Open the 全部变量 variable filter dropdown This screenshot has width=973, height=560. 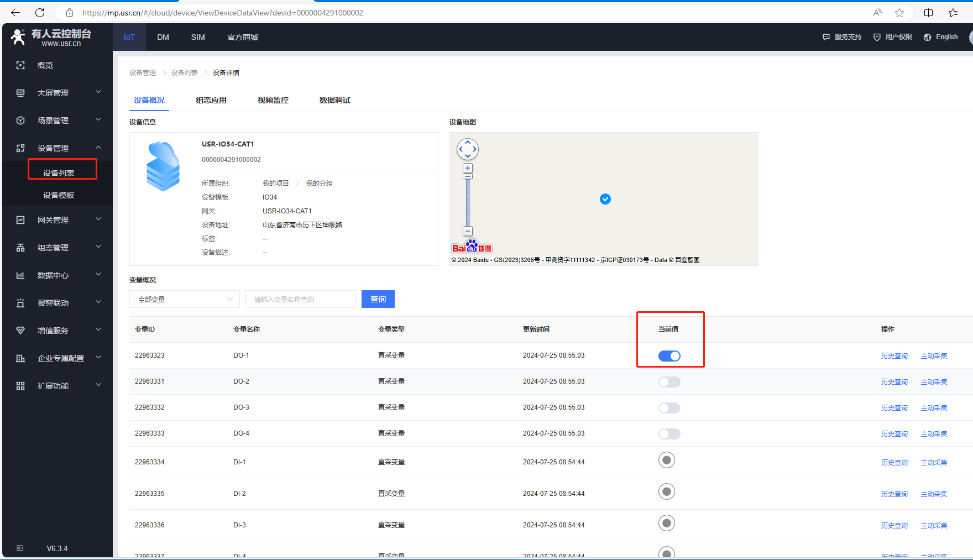(185, 299)
